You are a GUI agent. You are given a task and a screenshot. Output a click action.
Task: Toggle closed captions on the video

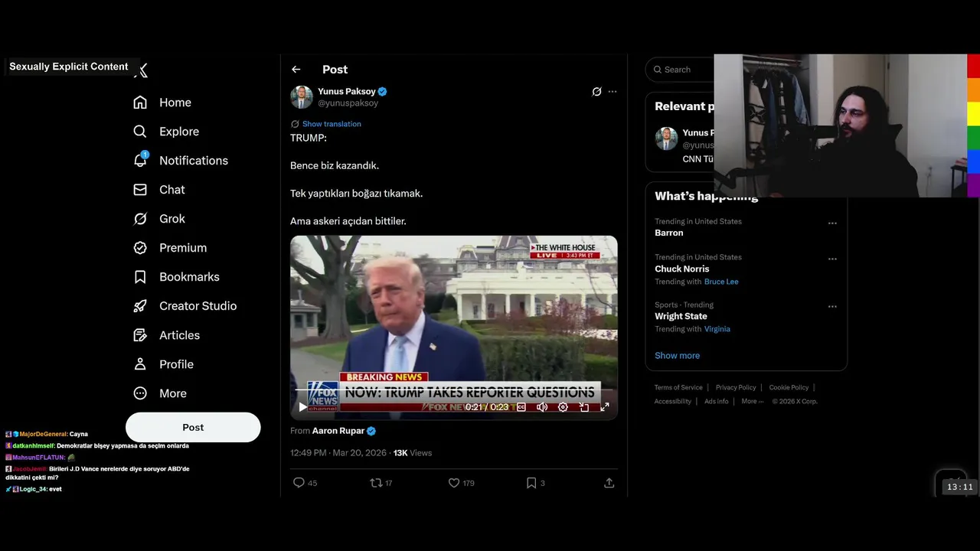click(x=521, y=407)
